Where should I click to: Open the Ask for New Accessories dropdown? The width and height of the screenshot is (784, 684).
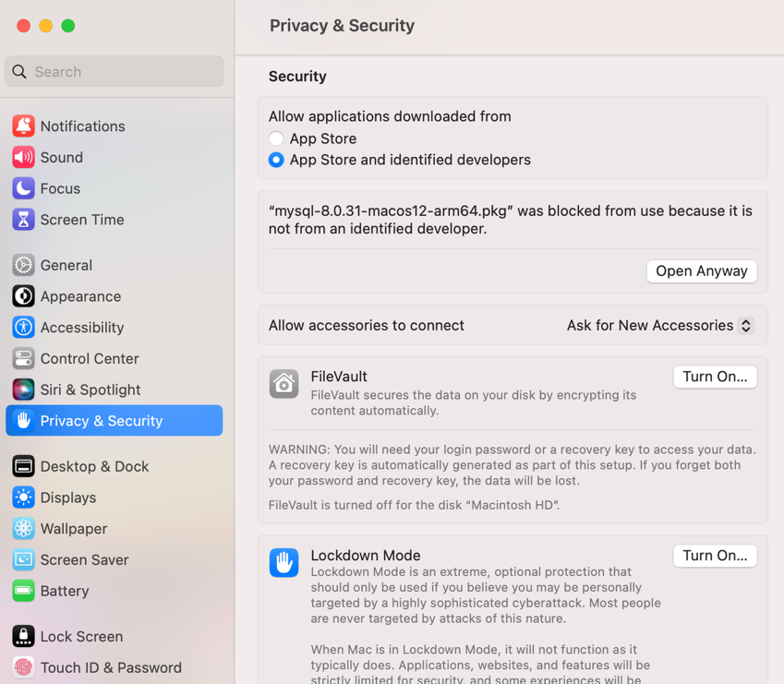click(660, 325)
